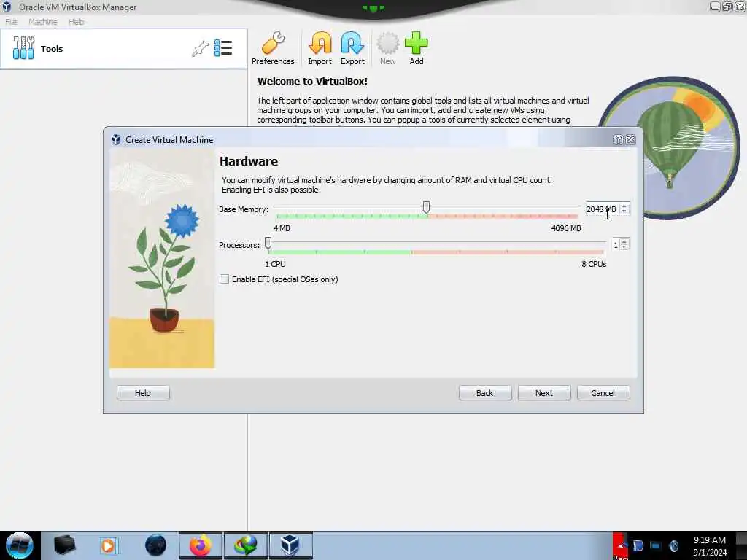Click the Help button in dialog
This screenshot has width=747, height=560.
click(143, 393)
